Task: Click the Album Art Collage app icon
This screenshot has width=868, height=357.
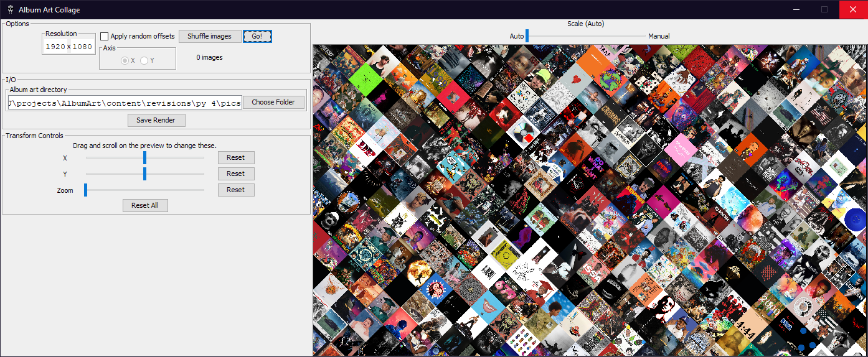Action: point(10,9)
